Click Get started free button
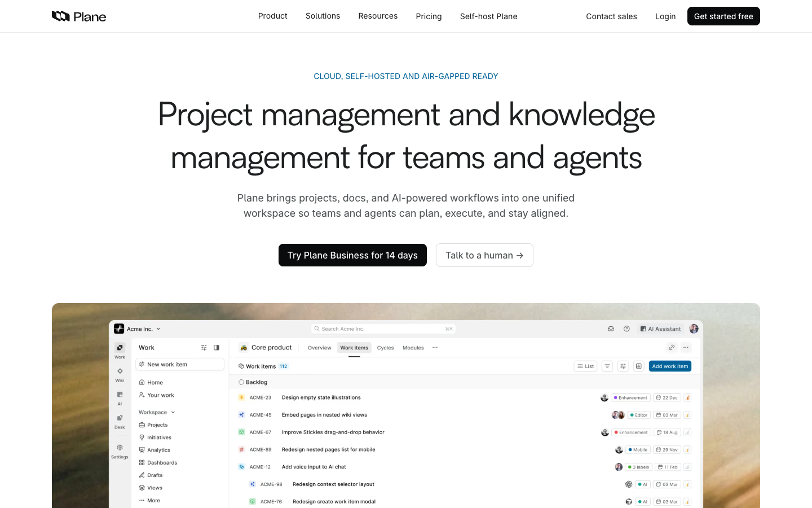The height and width of the screenshot is (508, 812). tap(723, 16)
